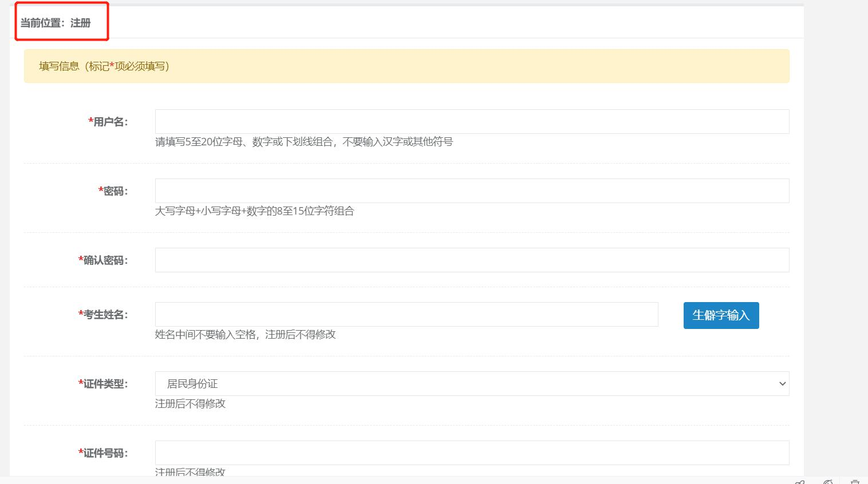Image resolution: width=868 pixels, height=484 pixels.
Task: Click the yellow 填写信息 notice banner
Action: click(x=407, y=66)
